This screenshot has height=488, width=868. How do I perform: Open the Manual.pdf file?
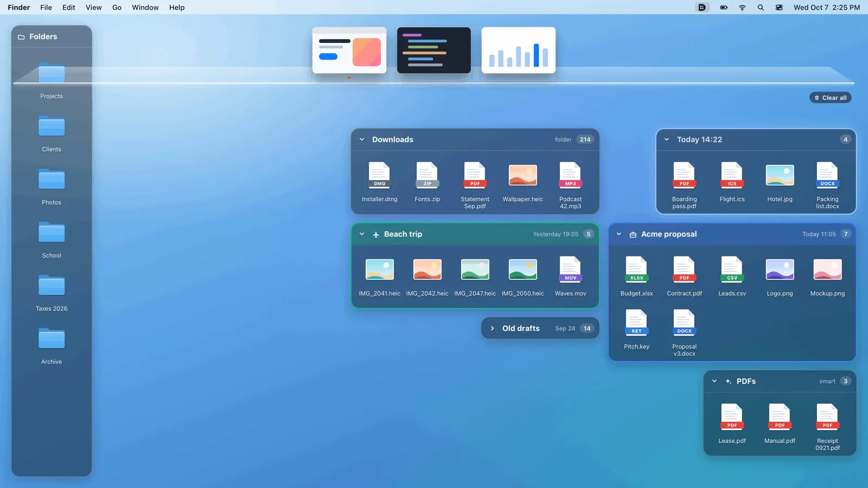(780, 424)
